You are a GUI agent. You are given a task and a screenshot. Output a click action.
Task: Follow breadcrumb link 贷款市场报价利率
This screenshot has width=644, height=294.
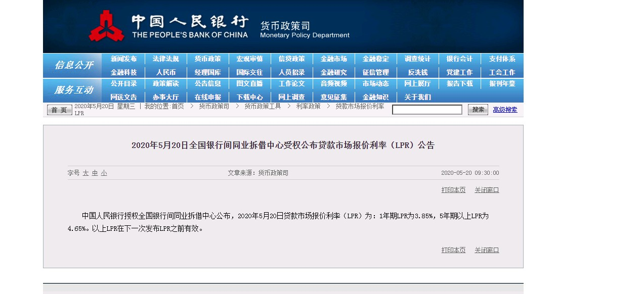pyautogui.click(x=360, y=107)
